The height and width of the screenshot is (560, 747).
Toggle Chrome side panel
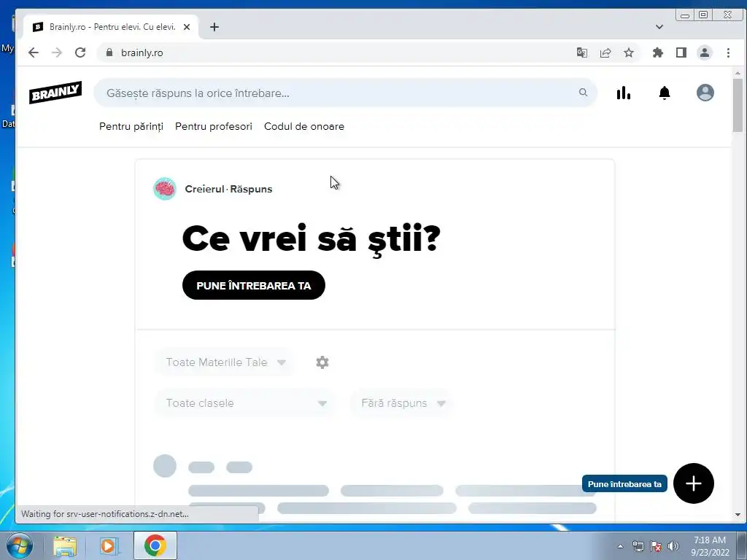pyautogui.click(x=681, y=52)
